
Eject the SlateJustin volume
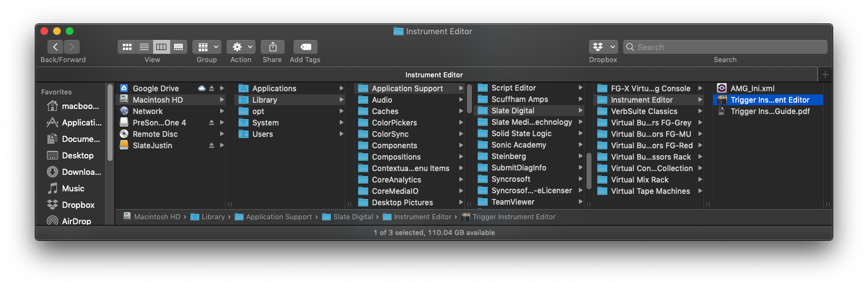pyautogui.click(x=212, y=146)
